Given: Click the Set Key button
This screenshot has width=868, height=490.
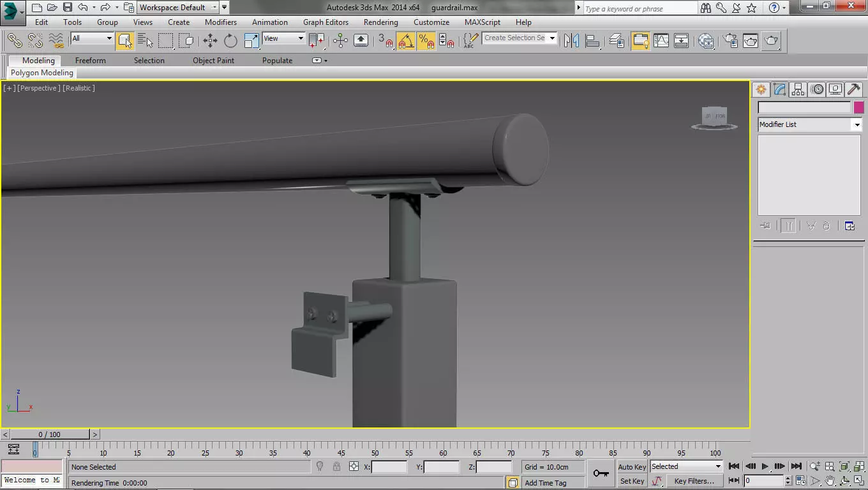Looking at the screenshot, I should [632, 481].
